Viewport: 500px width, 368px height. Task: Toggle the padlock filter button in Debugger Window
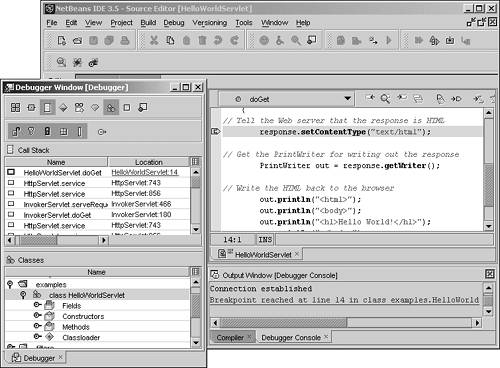[47, 132]
